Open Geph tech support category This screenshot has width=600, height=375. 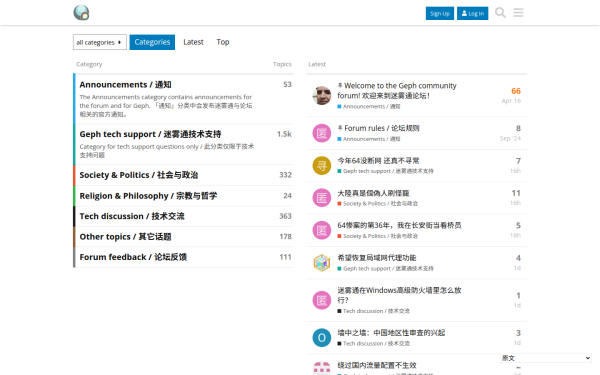150,134
